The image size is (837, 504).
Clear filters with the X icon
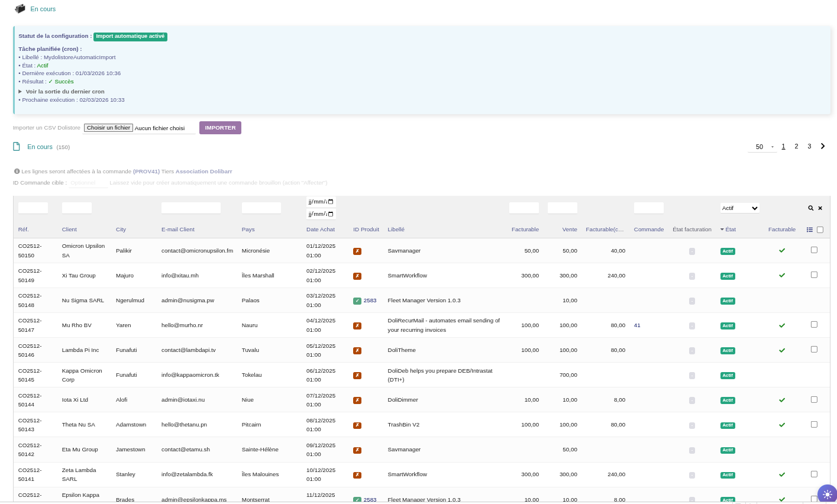tap(820, 208)
